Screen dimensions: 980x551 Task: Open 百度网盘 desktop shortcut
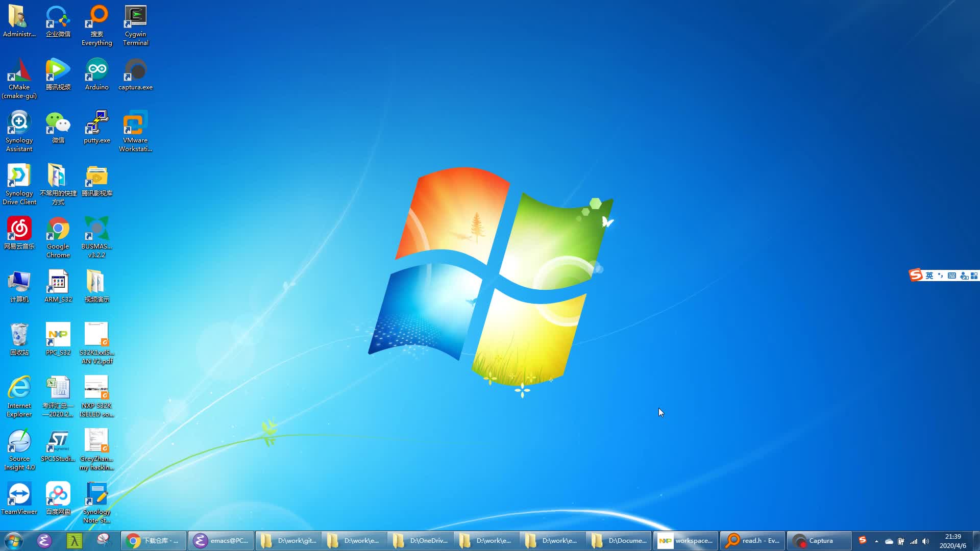[x=58, y=499]
